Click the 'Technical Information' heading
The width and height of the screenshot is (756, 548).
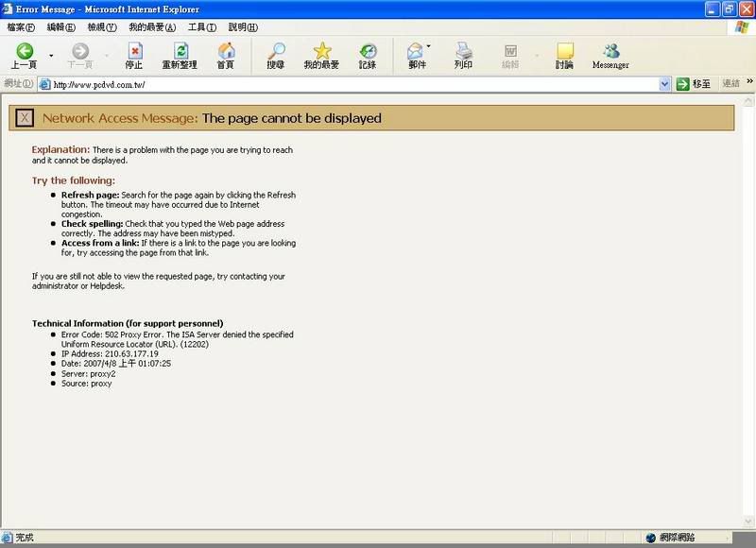(128, 323)
